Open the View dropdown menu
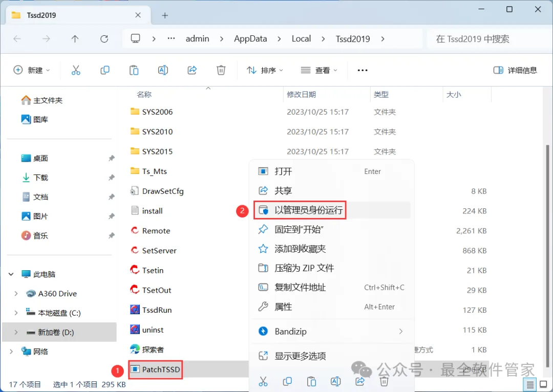 [x=318, y=70]
